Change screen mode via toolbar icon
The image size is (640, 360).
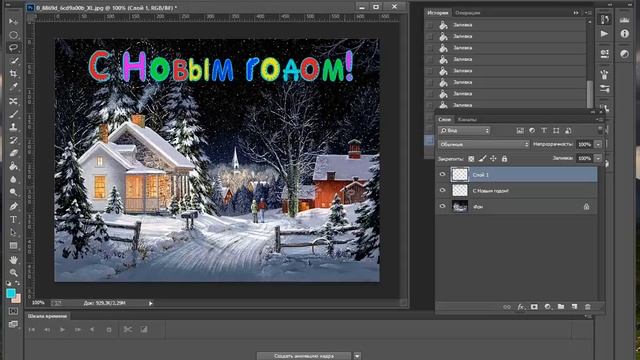pos(13,324)
